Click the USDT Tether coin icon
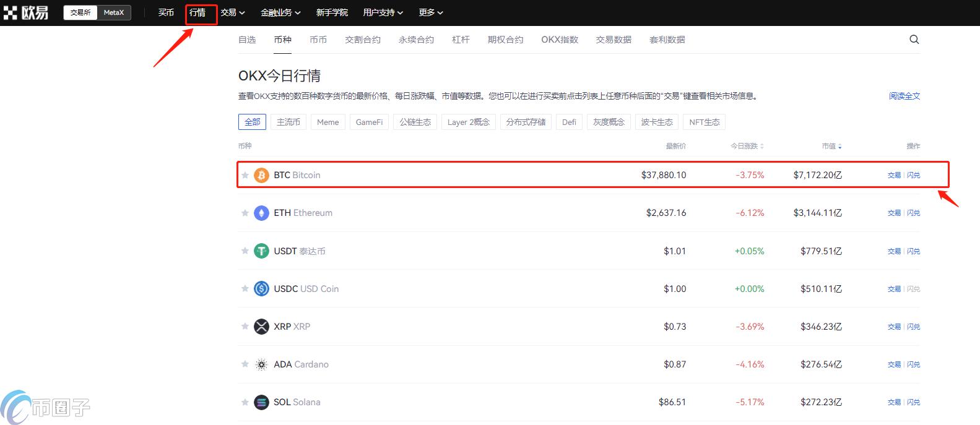The width and height of the screenshot is (980, 425). point(261,251)
